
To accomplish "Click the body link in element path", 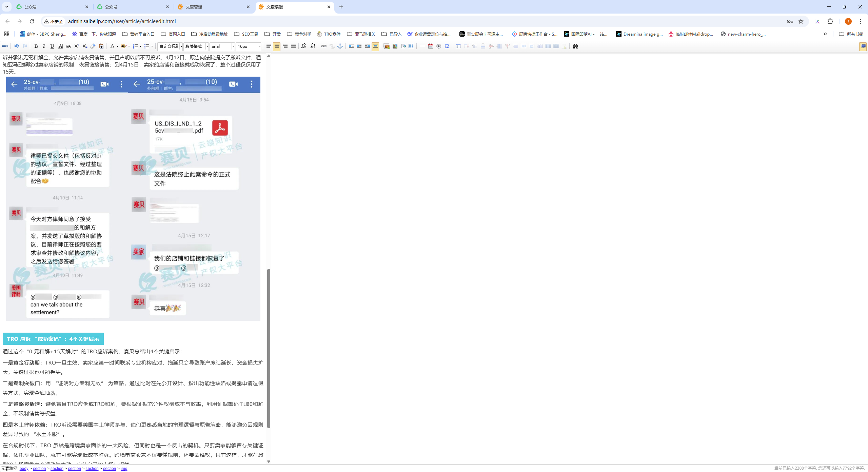I will 24,468.
